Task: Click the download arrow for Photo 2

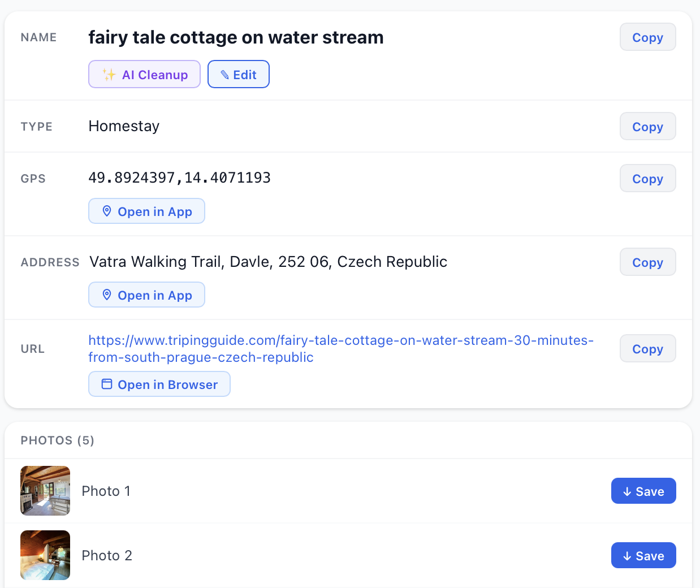Action: [x=627, y=556]
